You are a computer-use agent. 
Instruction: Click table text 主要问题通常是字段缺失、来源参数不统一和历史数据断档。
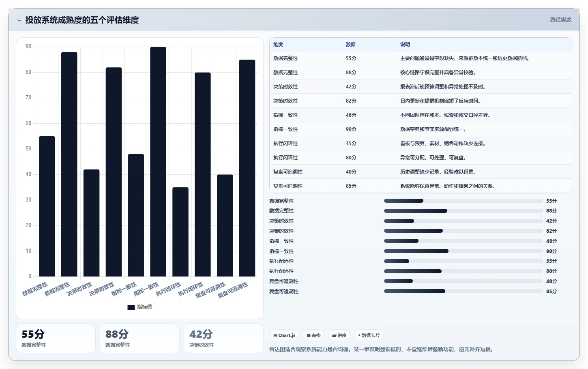coord(465,58)
